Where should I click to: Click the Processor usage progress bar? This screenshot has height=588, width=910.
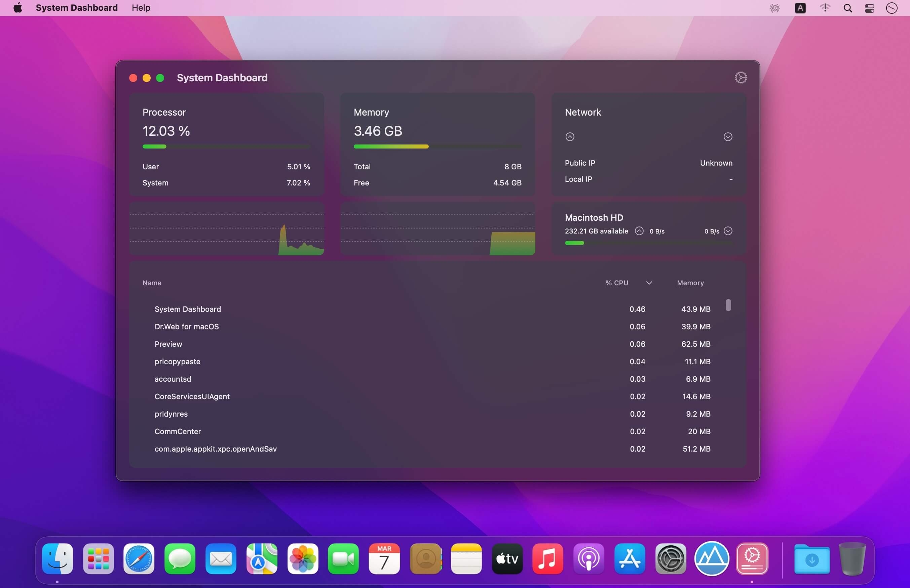226,146
